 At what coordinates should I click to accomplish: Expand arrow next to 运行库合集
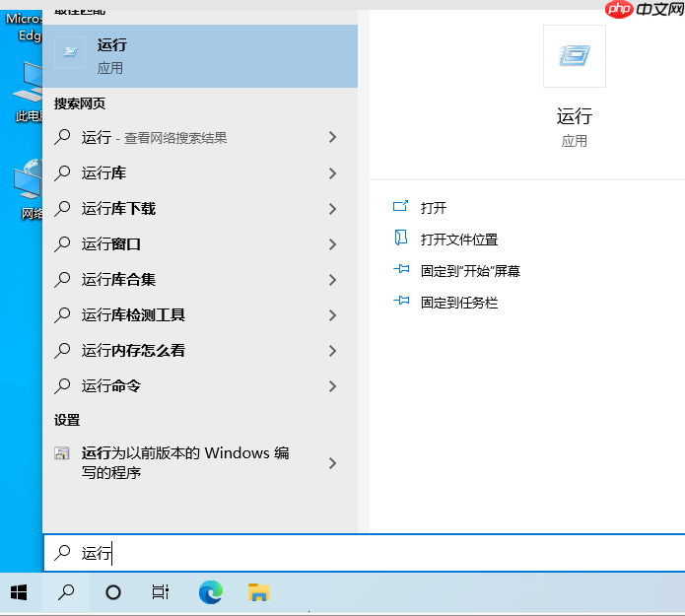(x=333, y=279)
